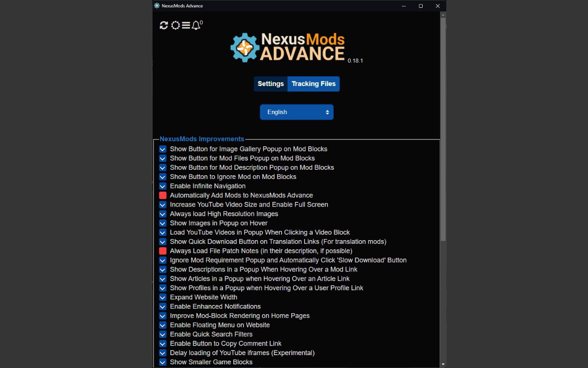The height and width of the screenshot is (368, 588).
Task: Uncheck Show Button for Mod Files Popup
Action: pyautogui.click(x=163, y=158)
